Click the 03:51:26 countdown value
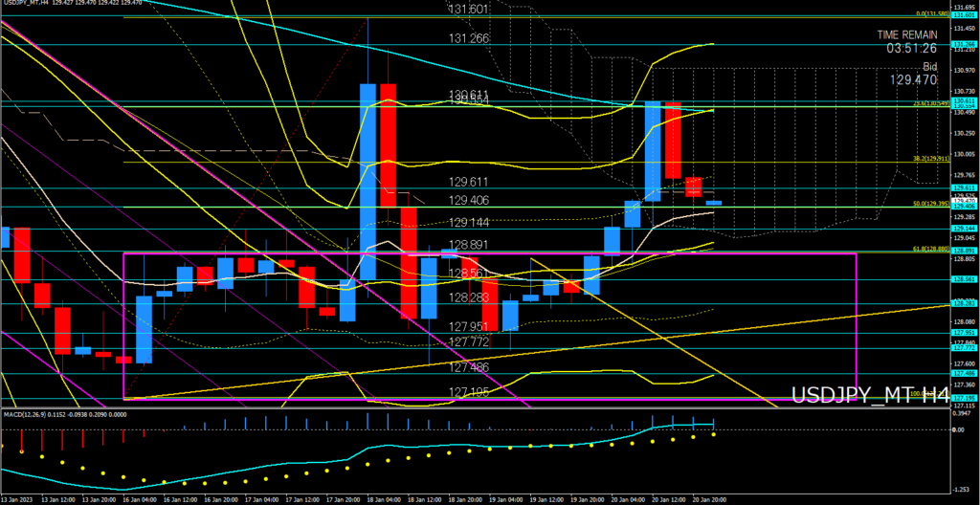 tap(912, 48)
